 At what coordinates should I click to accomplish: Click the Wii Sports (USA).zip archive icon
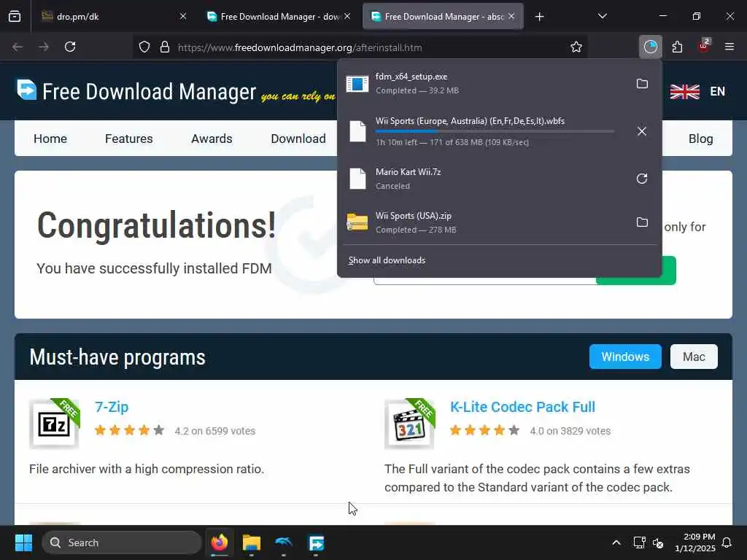pos(357,222)
